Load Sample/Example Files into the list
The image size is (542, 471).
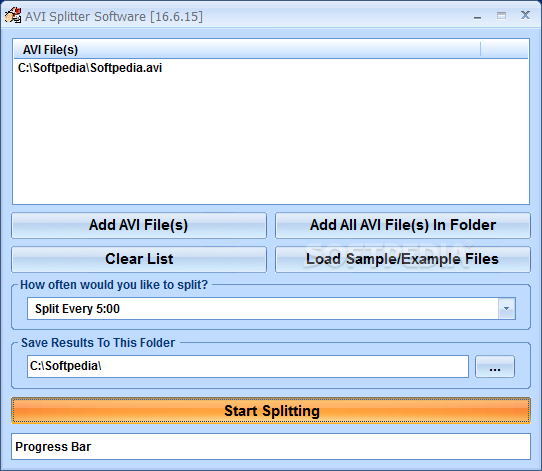[403, 259]
